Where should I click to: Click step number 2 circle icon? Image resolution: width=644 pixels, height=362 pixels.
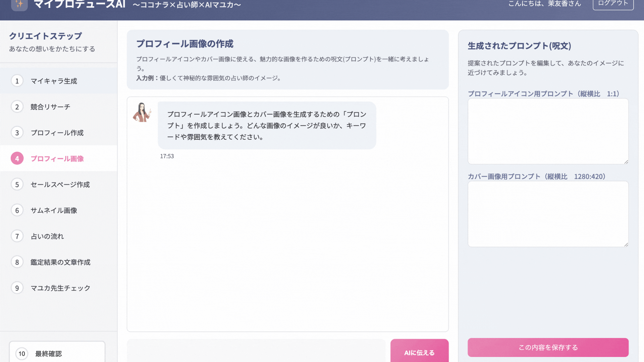tap(17, 107)
